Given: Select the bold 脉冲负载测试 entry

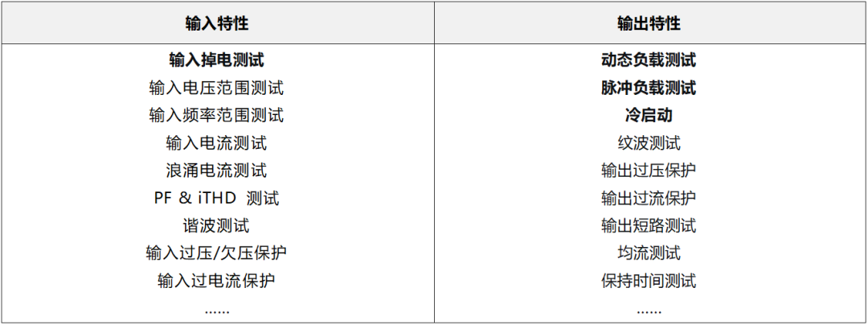Looking at the screenshot, I should pyautogui.click(x=649, y=88).
